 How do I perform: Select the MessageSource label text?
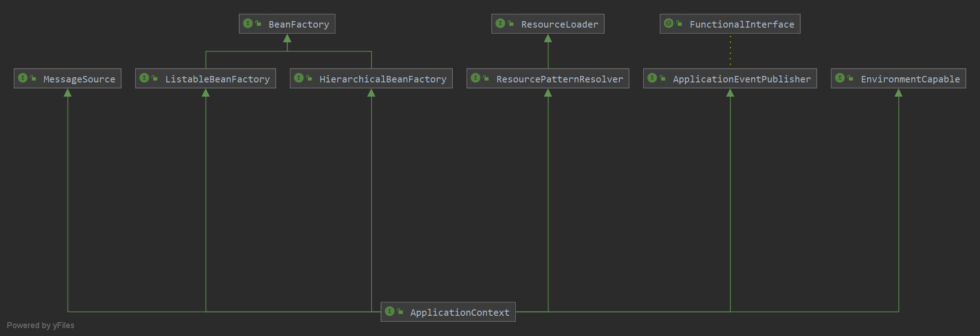click(x=79, y=79)
